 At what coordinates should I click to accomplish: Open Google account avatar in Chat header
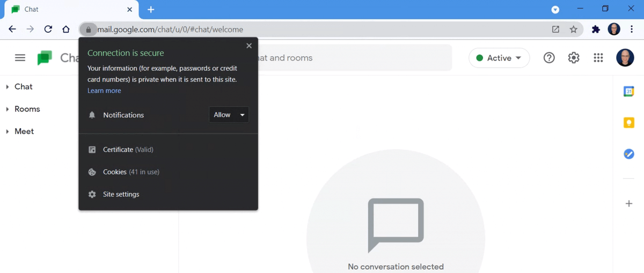(625, 58)
